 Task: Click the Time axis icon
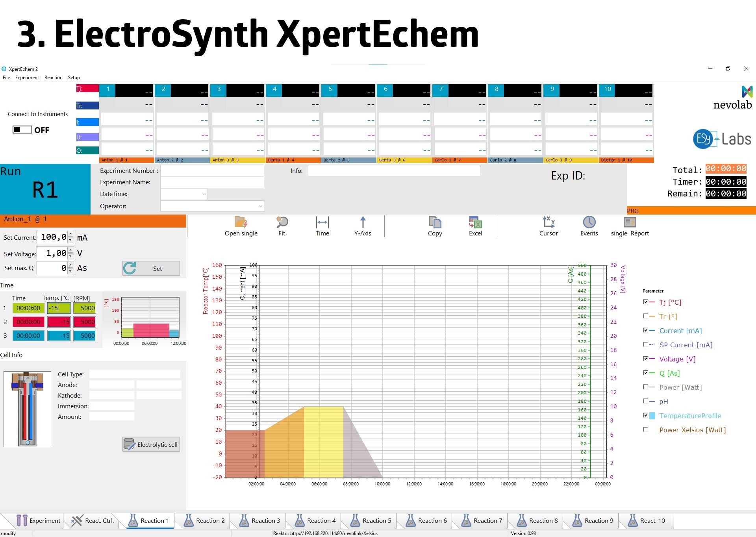click(x=322, y=222)
